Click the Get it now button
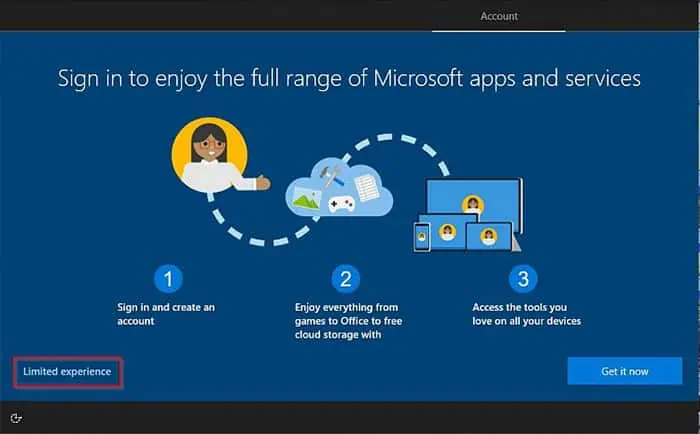 pos(625,371)
